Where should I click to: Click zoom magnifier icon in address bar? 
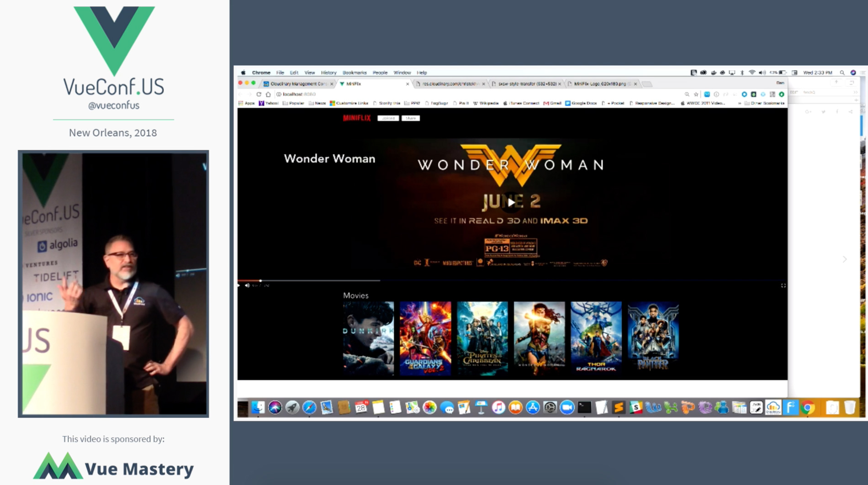(687, 94)
